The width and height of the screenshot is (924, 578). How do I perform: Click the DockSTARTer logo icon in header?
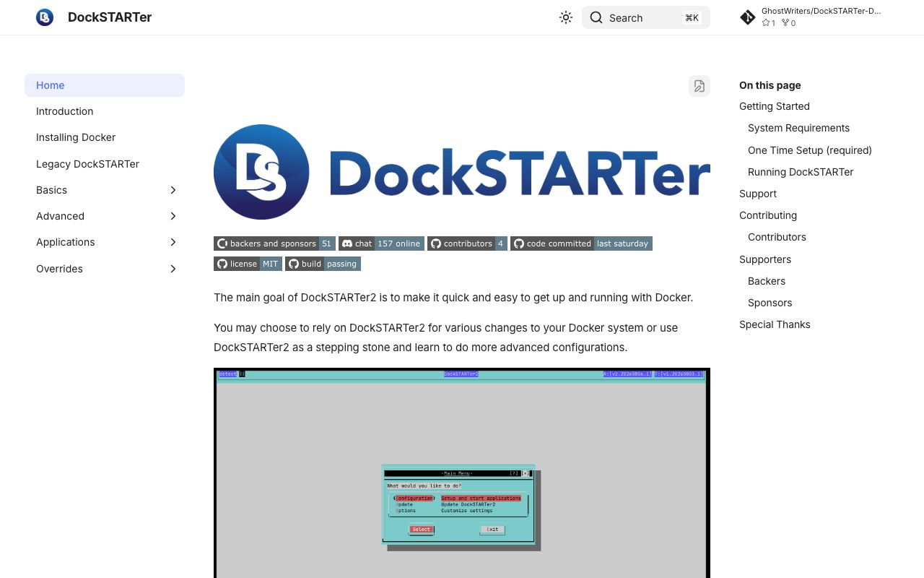[45, 17]
